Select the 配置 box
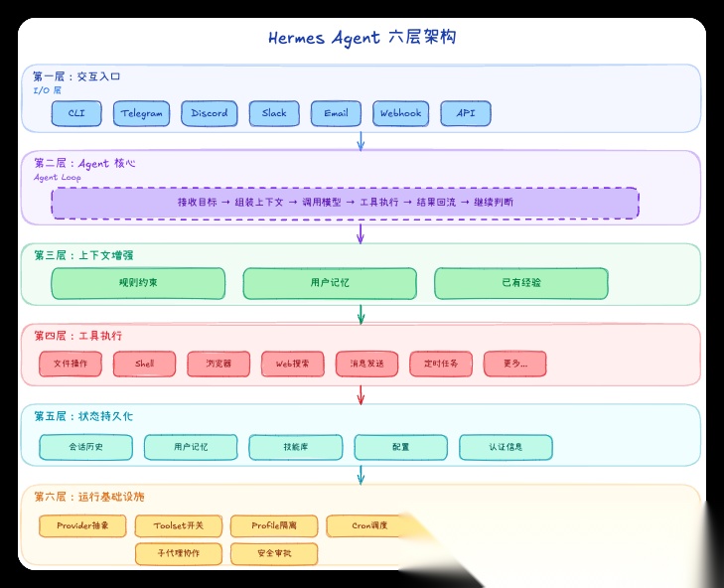Screen dimensions: 724x588 click(x=401, y=447)
